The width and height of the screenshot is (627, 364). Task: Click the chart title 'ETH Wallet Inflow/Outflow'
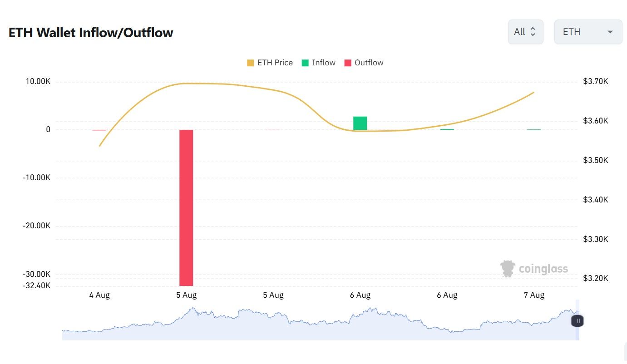click(x=90, y=32)
